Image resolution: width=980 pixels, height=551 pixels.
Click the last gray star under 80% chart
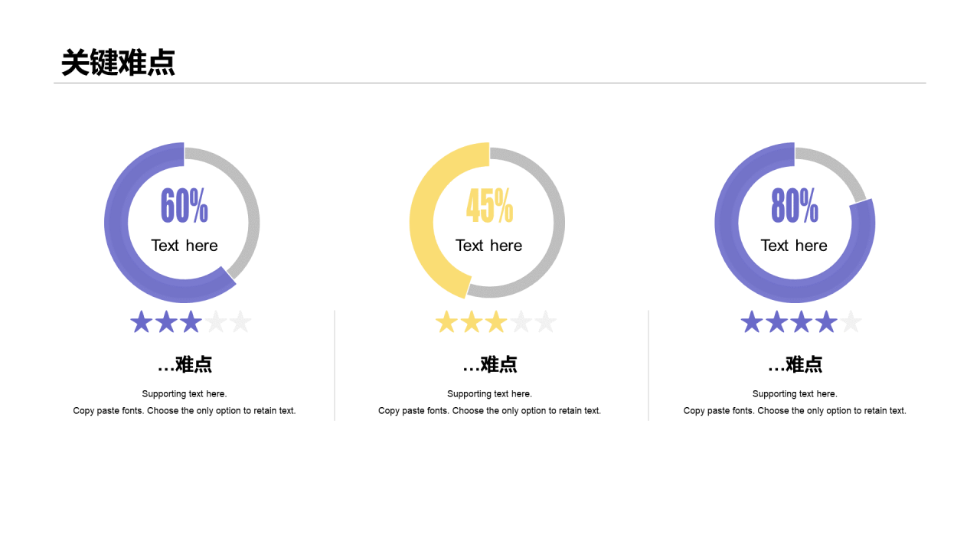coord(851,322)
